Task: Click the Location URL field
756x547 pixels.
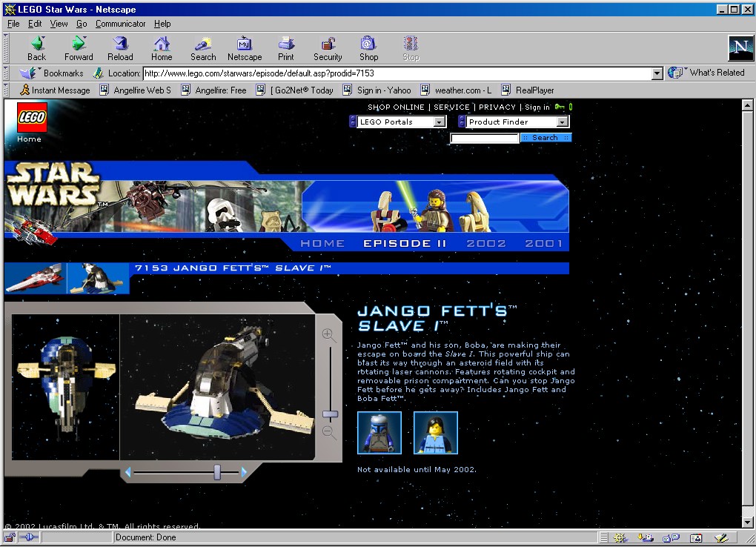Action: click(x=398, y=73)
